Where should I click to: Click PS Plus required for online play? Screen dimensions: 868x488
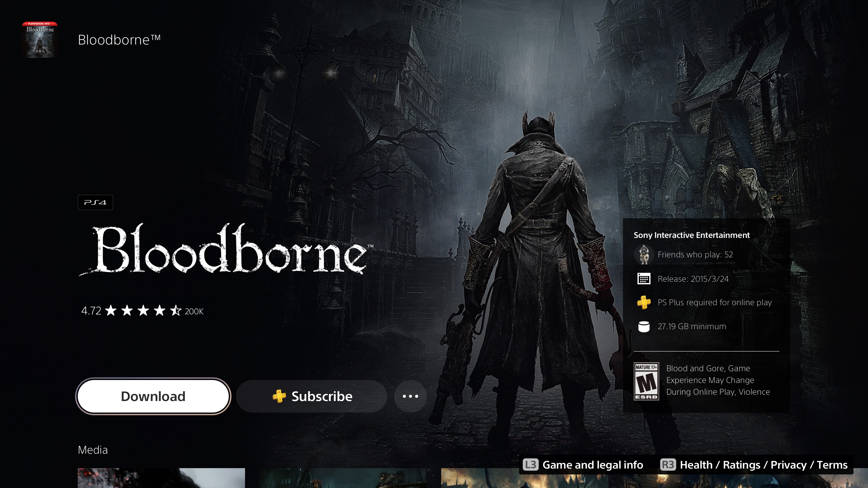pos(715,303)
